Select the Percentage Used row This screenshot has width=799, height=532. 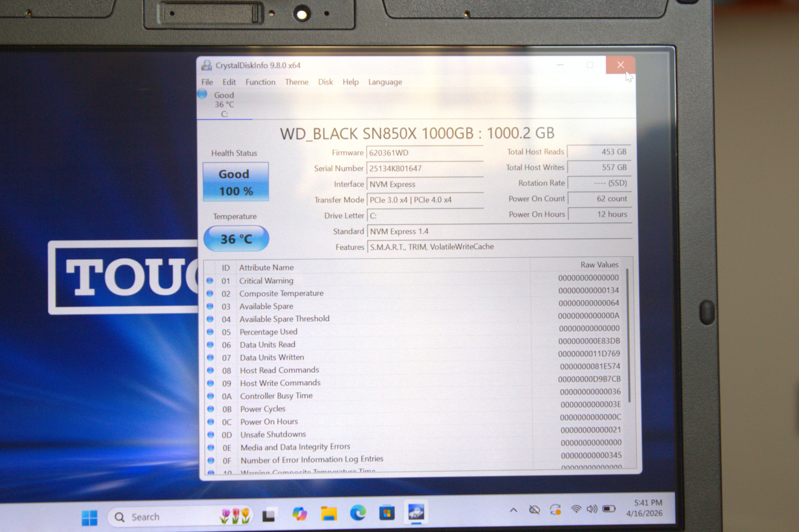coord(414,331)
